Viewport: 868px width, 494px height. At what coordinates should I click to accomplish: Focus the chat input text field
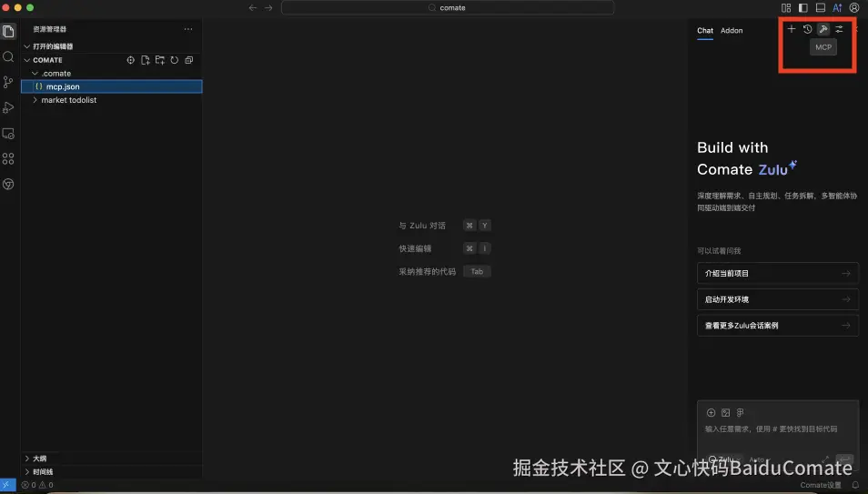pos(778,429)
